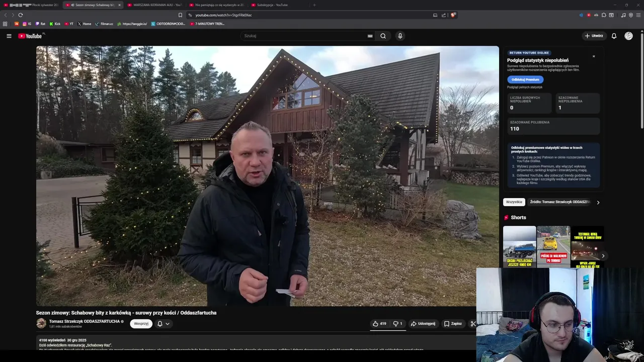Open the browser main hamburger menu
The height and width of the screenshot is (362, 644).
tap(638, 15)
